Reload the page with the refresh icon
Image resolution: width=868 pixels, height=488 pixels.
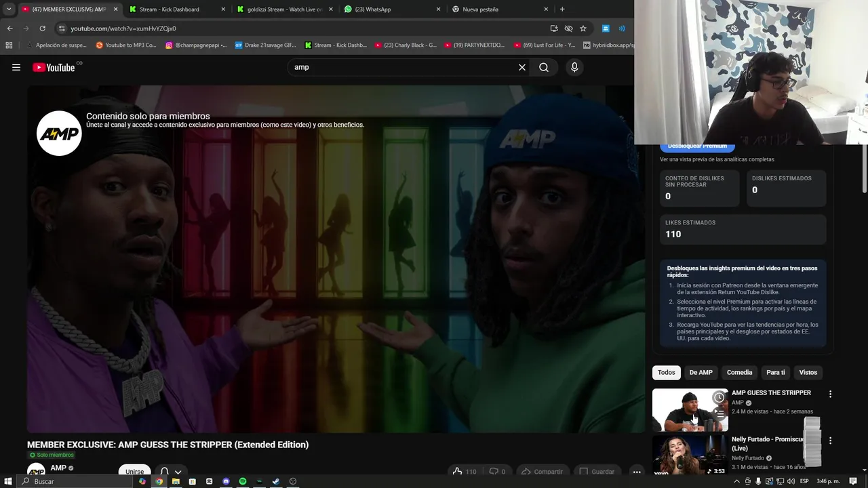pos(42,28)
